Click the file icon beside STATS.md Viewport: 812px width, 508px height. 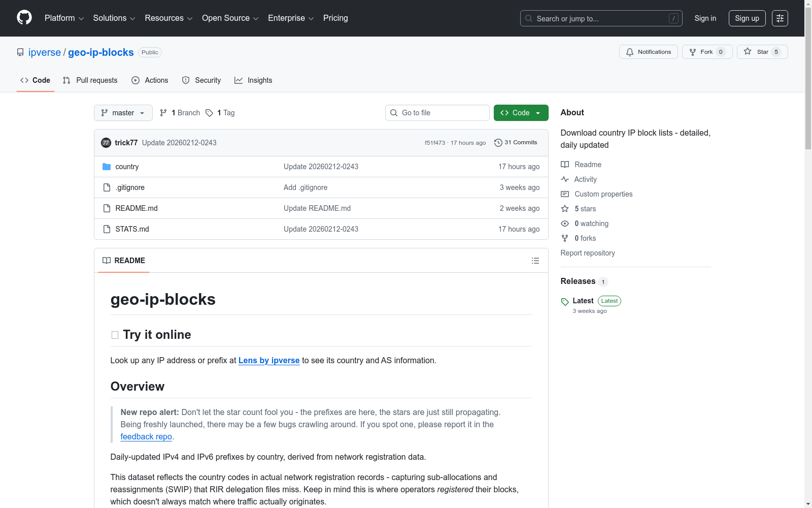click(x=107, y=229)
